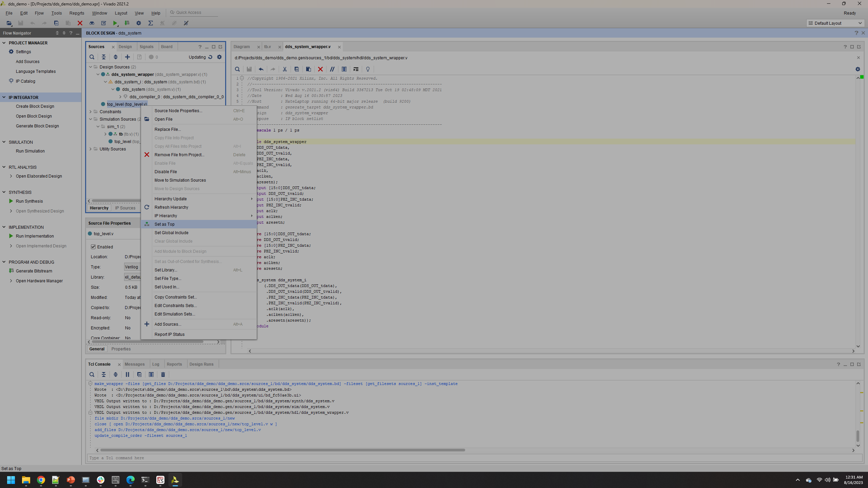Click the plus Add Sources icon in Sources panel
Image resolution: width=868 pixels, height=488 pixels.
127,57
